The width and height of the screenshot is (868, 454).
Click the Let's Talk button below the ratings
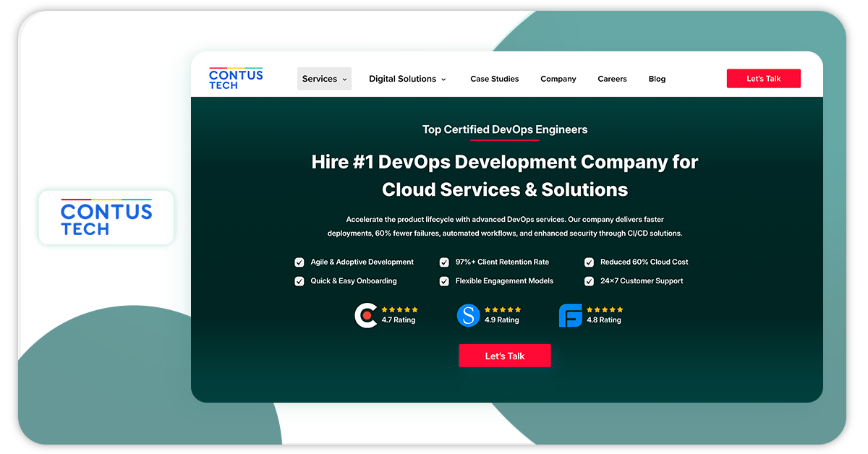pos(505,356)
